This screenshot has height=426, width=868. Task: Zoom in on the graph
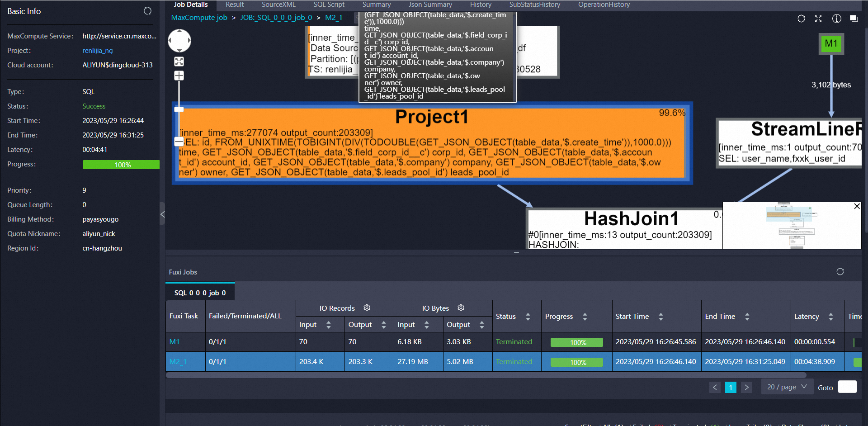[x=179, y=76]
